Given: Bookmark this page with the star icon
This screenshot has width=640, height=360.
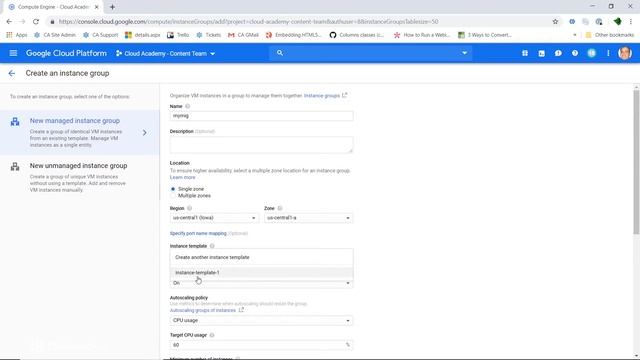Looking at the screenshot, I should click(x=555, y=22).
